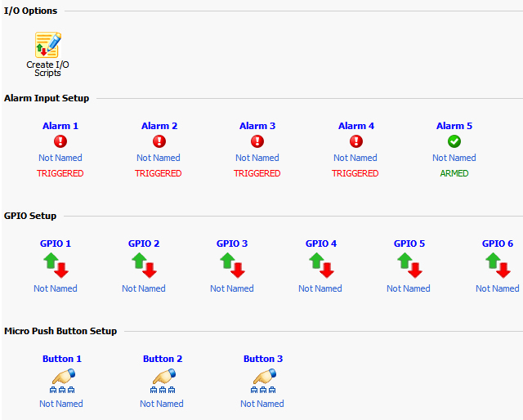Click the Alarm 5 ARMED status text
Image resolution: width=523 pixels, height=420 pixels.
click(x=454, y=173)
